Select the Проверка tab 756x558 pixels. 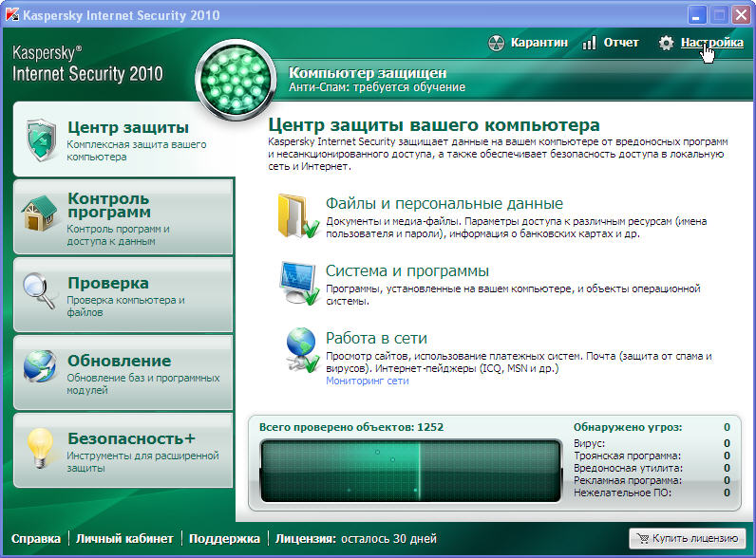(123, 294)
